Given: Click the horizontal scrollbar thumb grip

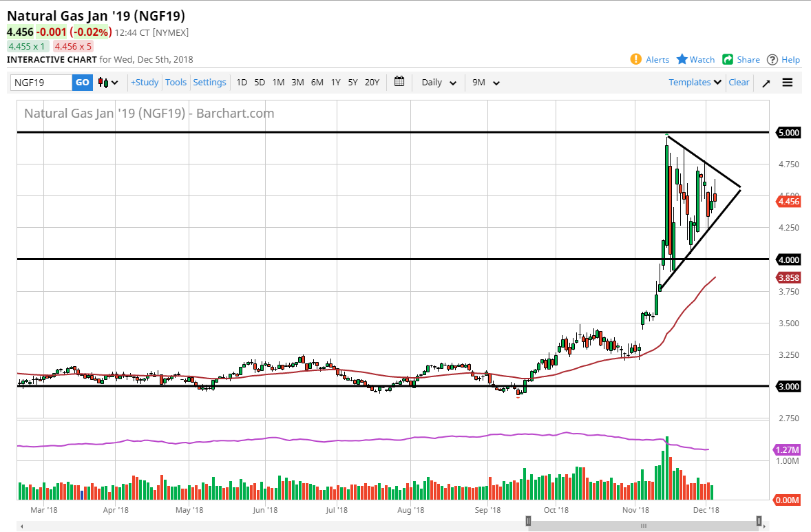Looking at the screenshot, I should coord(644,526).
